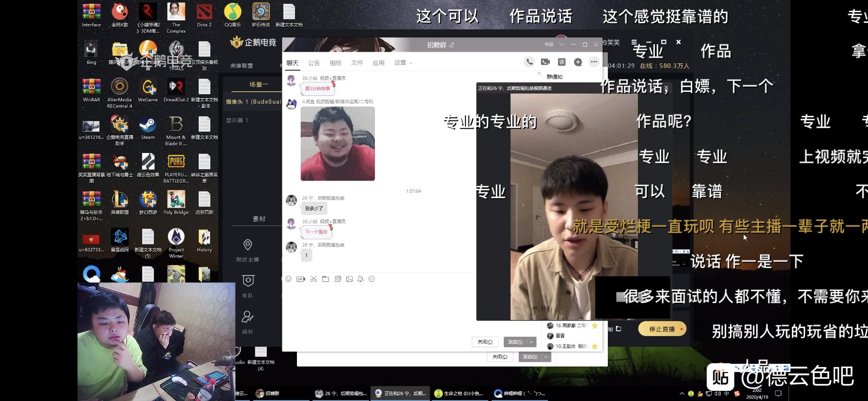
Task: Open 暴雪战网 desktop icon
Action: pos(120,241)
